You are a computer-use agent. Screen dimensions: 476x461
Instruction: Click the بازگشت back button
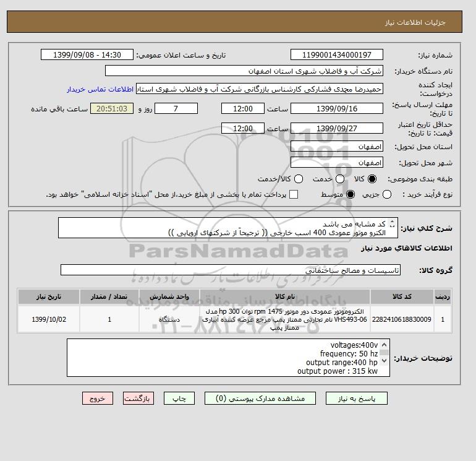point(138,398)
